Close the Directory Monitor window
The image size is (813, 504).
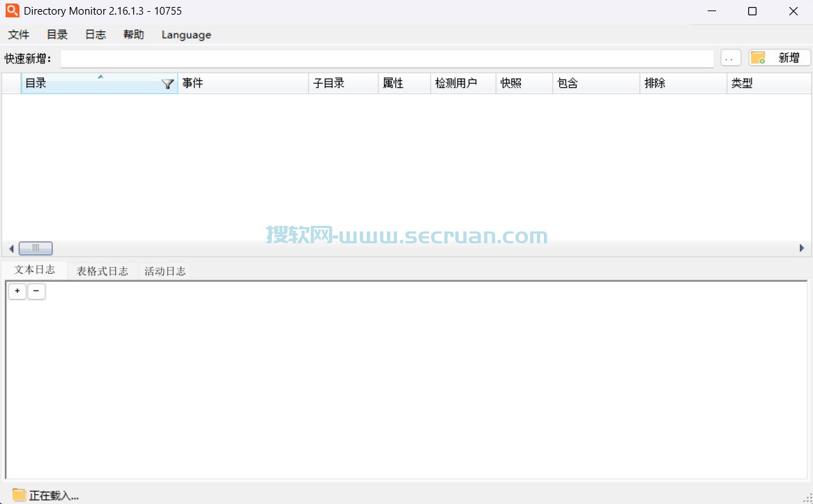[793, 11]
